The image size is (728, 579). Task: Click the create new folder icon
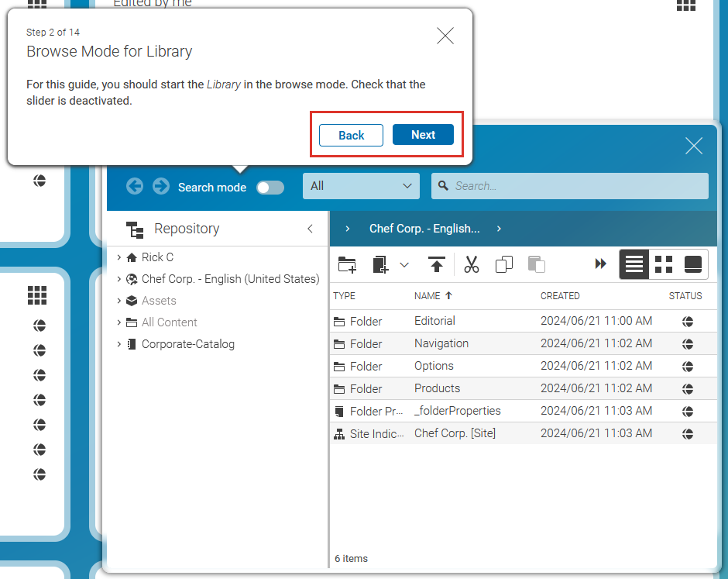(x=347, y=264)
